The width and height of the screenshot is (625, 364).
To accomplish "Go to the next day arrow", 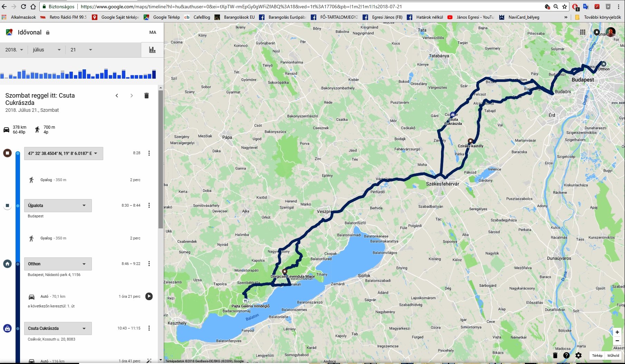I will tap(132, 96).
